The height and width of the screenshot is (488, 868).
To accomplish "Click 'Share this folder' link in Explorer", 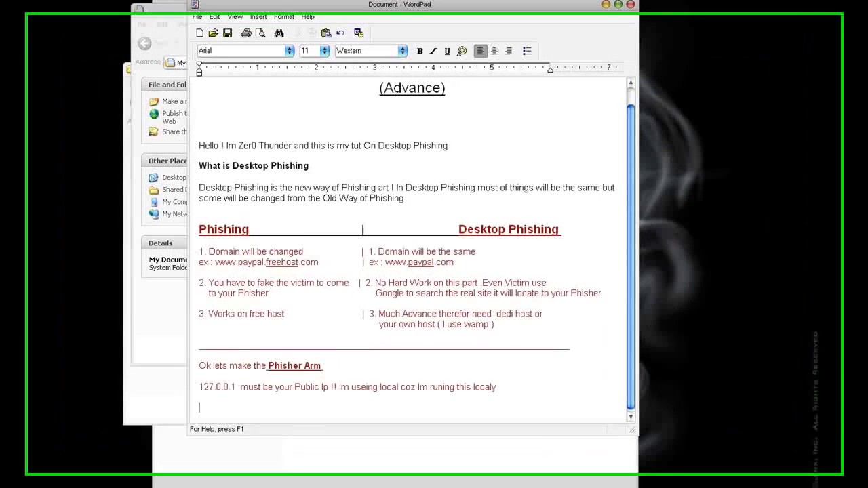I will 168,132.
